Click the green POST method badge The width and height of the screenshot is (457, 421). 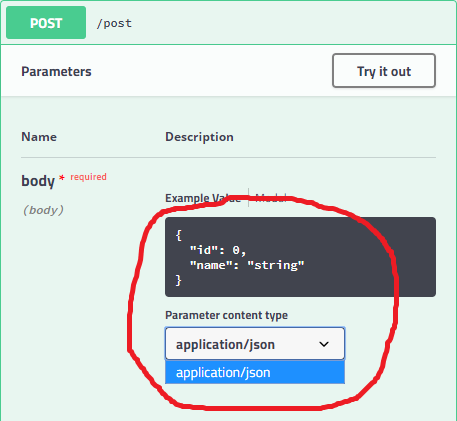[46, 23]
